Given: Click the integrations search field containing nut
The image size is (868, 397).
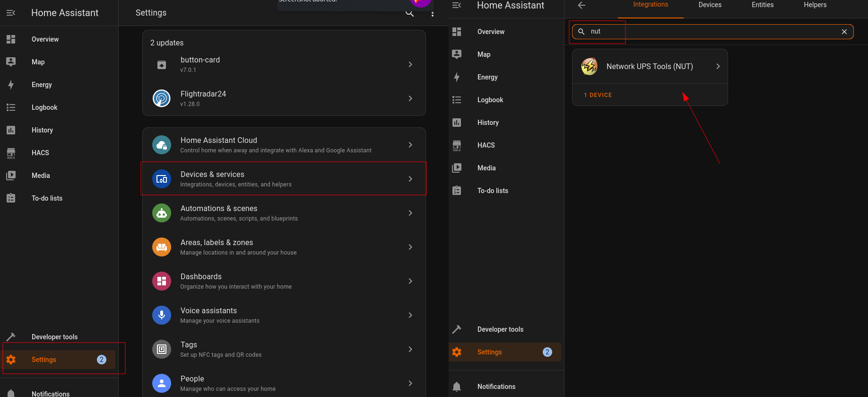Looking at the screenshot, I should click(712, 32).
